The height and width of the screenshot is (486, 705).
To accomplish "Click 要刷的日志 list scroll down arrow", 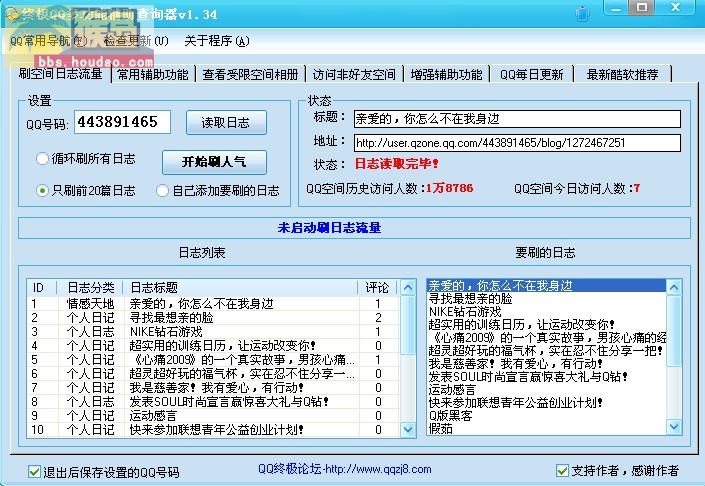I will click(x=674, y=426).
